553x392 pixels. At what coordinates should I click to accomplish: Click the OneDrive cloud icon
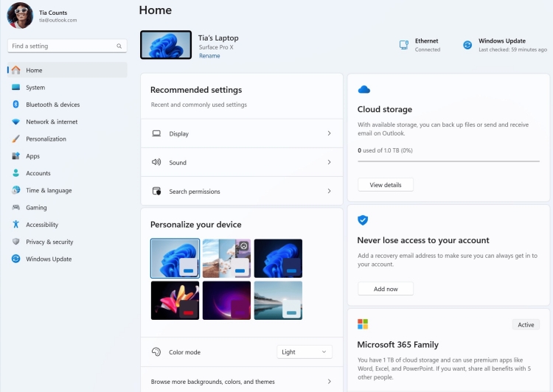(x=364, y=90)
